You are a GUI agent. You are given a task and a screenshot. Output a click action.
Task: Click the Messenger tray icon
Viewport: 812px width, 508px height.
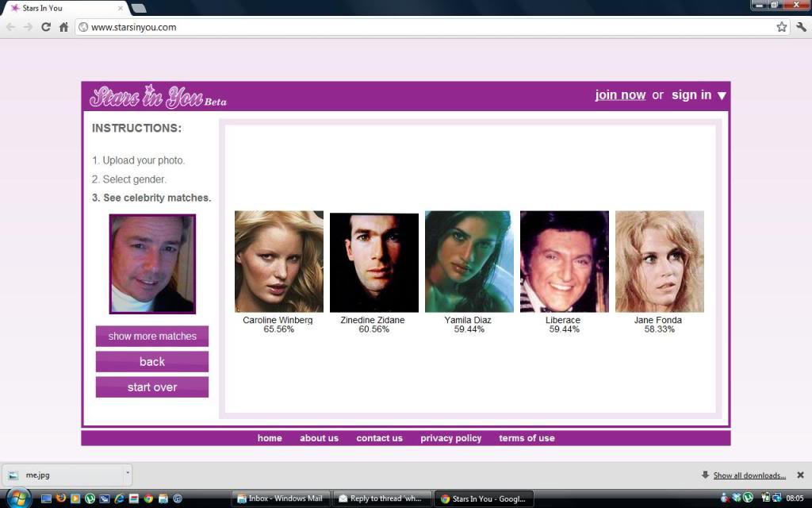tap(725, 498)
